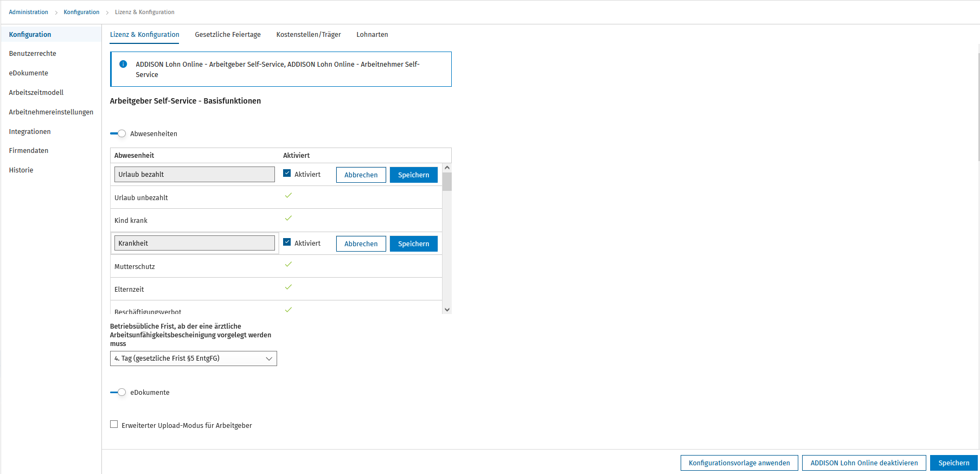This screenshot has width=980, height=474.
Task: Click the absence table scrollbar thumb
Action: 447,182
